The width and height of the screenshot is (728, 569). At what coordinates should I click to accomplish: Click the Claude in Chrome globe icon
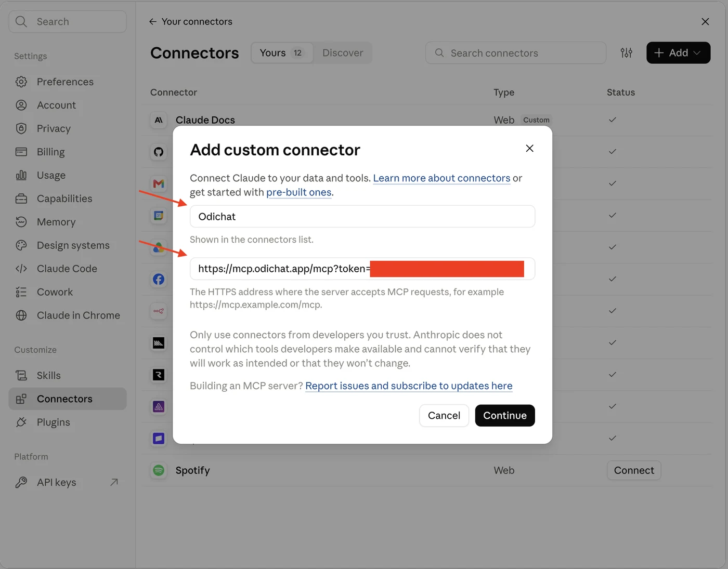(21, 315)
